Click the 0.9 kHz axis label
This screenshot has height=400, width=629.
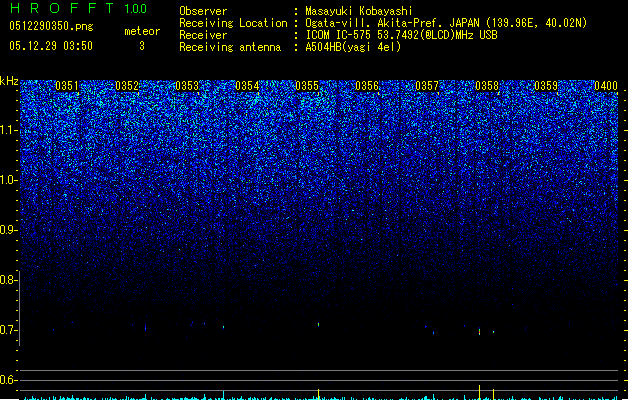tap(8, 230)
